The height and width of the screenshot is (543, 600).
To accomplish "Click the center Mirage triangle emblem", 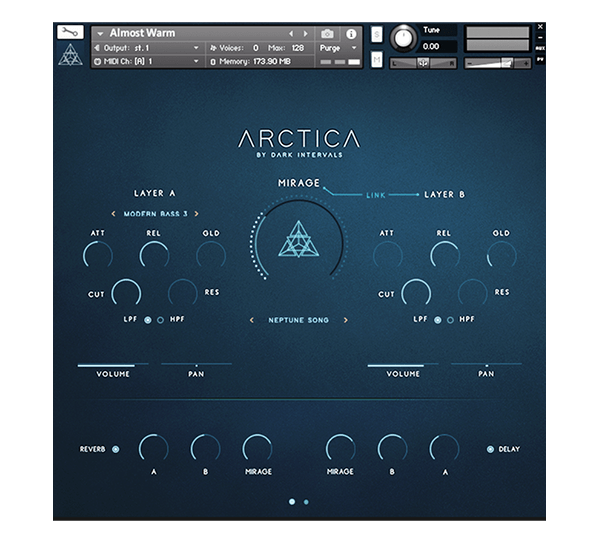I will [298, 239].
